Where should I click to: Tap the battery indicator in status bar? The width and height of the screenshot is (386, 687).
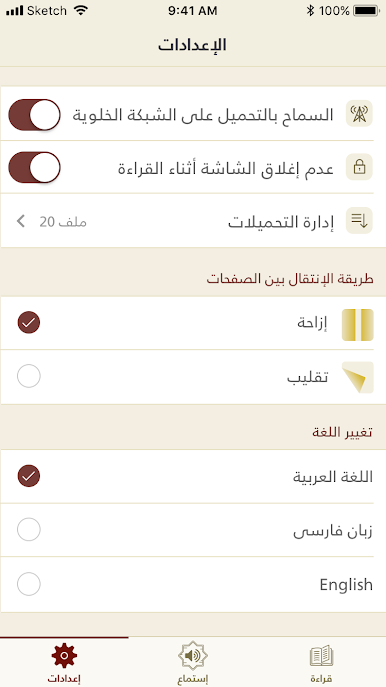(x=367, y=11)
